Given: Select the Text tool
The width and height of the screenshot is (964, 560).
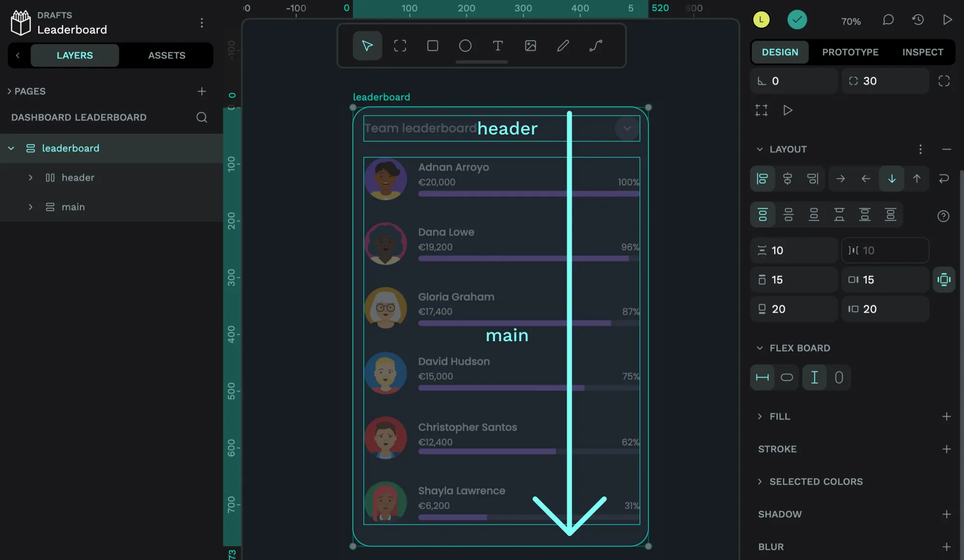Looking at the screenshot, I should coord(498,45).
